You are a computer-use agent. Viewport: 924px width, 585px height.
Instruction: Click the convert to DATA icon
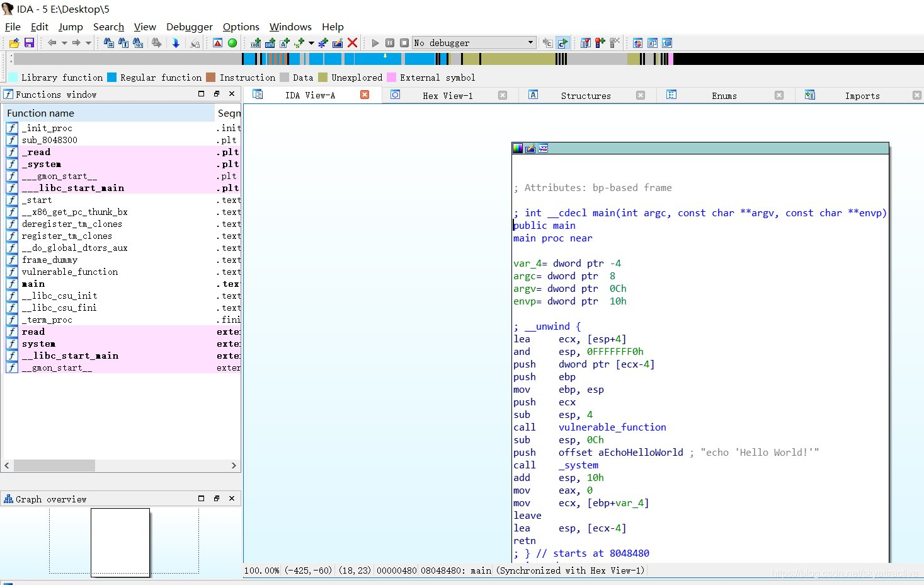point(270,43)
